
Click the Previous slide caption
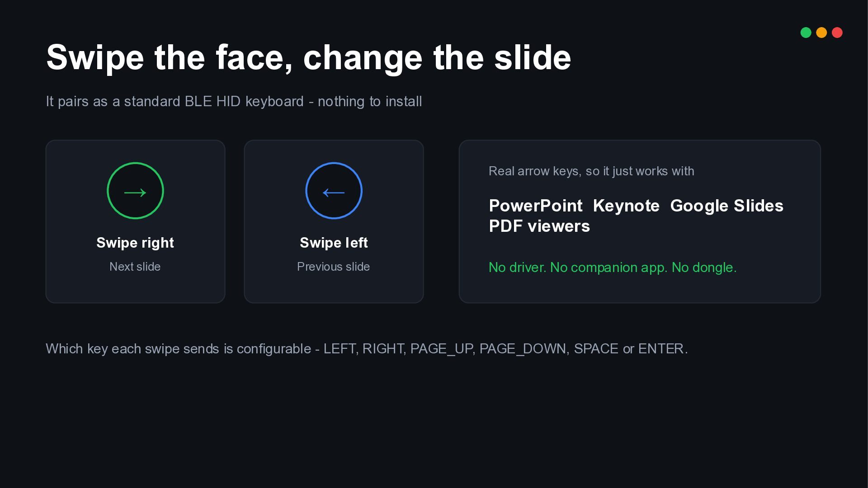(334, 267)
